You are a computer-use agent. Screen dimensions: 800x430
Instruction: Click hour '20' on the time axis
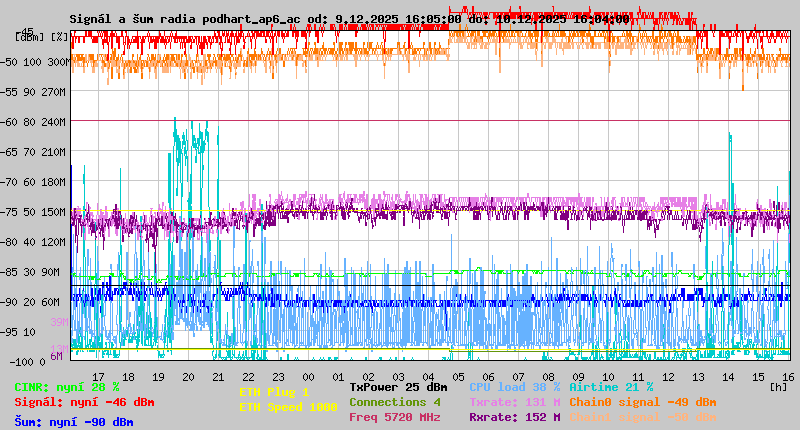[x=188, y=377]
